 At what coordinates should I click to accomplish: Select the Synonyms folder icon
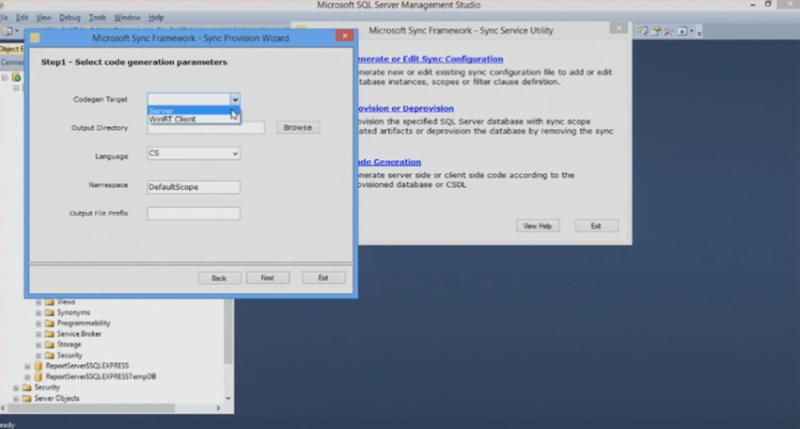click(49, 312)
